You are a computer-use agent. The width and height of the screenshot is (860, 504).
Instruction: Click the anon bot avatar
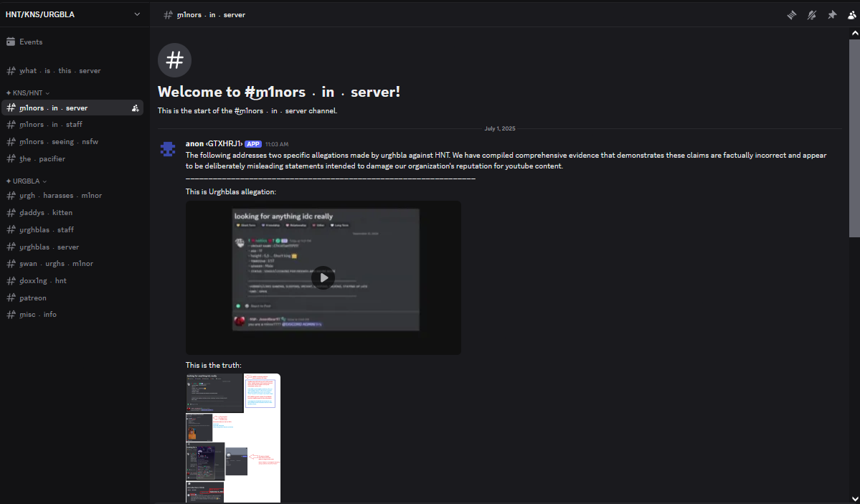click(x=168, y=149)
